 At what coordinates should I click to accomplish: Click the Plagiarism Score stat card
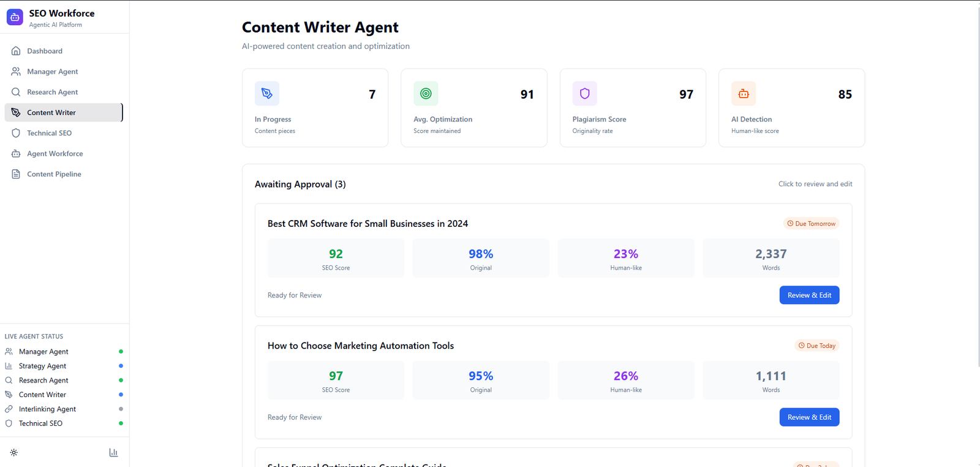[633, 108]
